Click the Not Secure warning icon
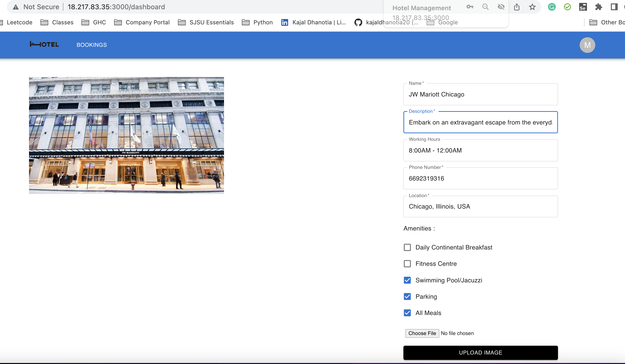 [16, 7]
